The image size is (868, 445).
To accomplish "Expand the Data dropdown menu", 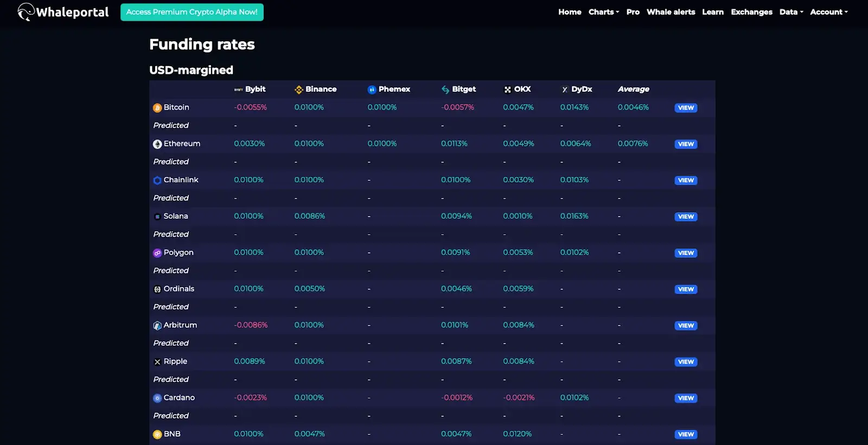I will click(792, 12).
